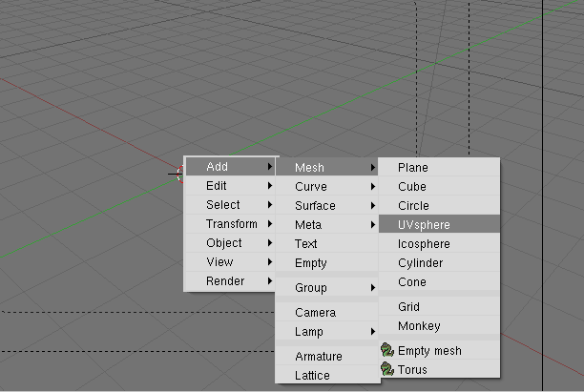Add a UVsphere mesh
This screenshot has height=392, width=584.
point(439,224)
